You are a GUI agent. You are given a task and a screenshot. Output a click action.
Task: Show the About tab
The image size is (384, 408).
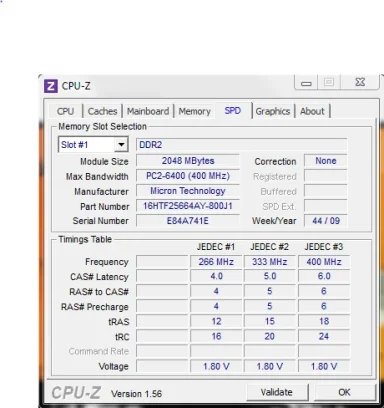(312, 111)
